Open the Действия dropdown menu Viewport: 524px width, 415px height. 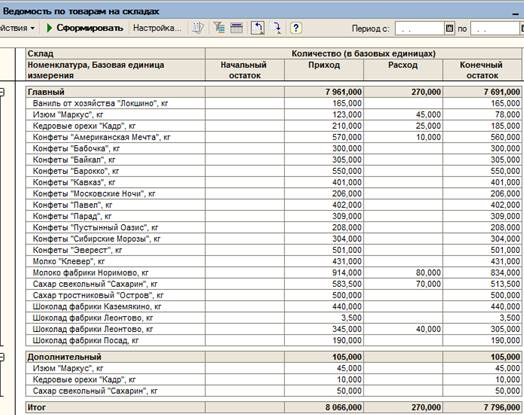coord(17,28)
